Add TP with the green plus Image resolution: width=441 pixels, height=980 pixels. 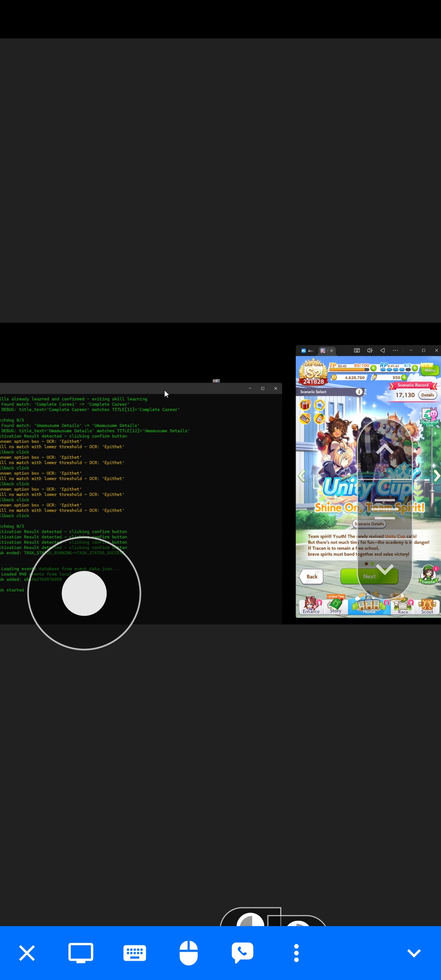373,368
